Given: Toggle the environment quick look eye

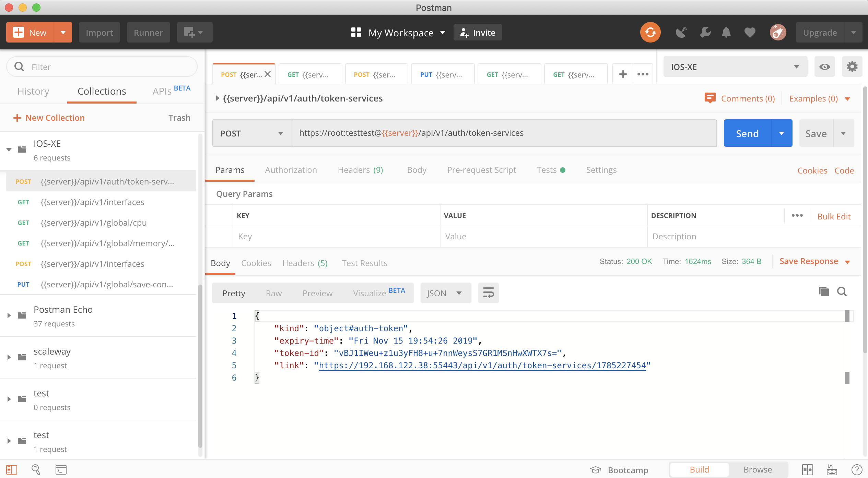Looking at the screenshot, I should click(x=824, y=67).
